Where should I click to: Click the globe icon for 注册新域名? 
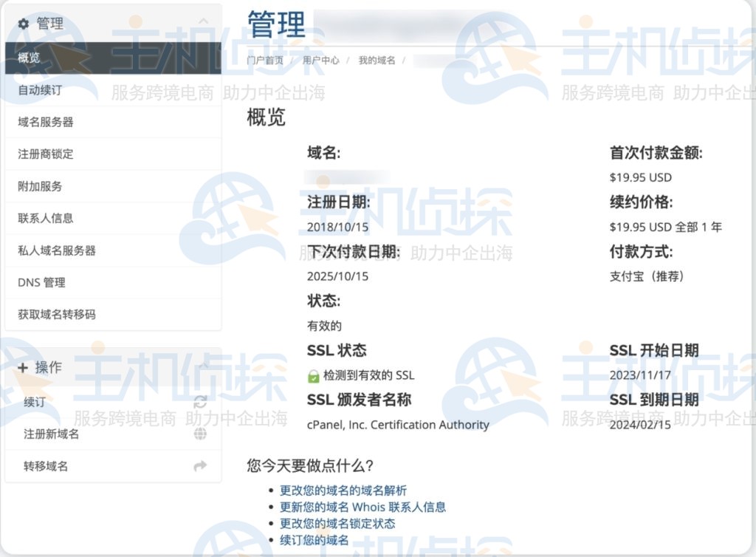point(200,434)
